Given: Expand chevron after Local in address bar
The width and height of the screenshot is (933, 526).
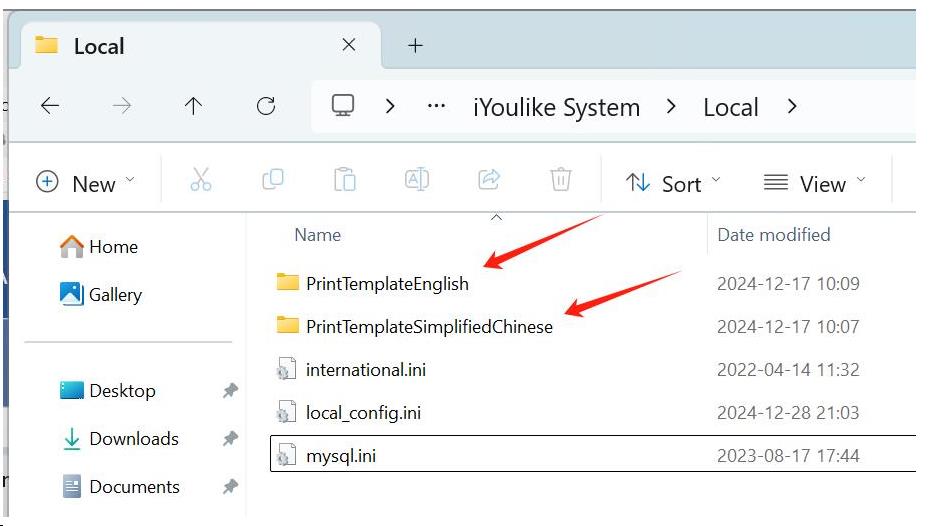Looking at the screenshot, I should tap(792, 106).
